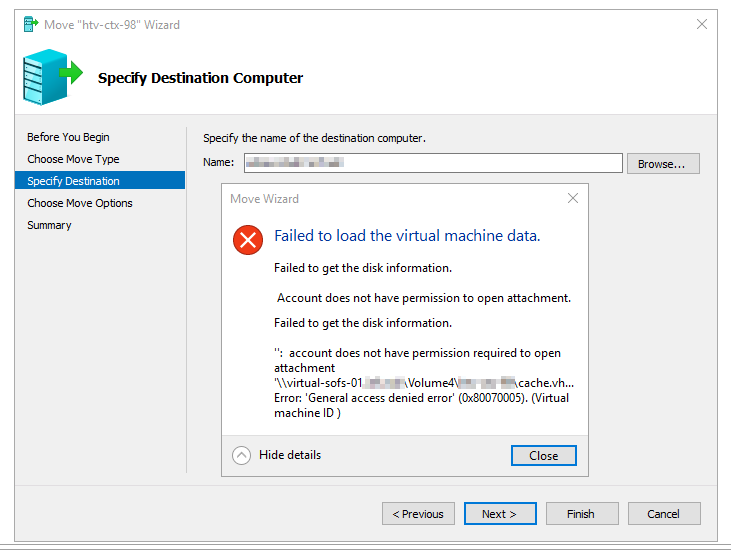This screenshot has height=551, width=731.
Task: Go to the Before You Begin step
Action: point(68,137)
